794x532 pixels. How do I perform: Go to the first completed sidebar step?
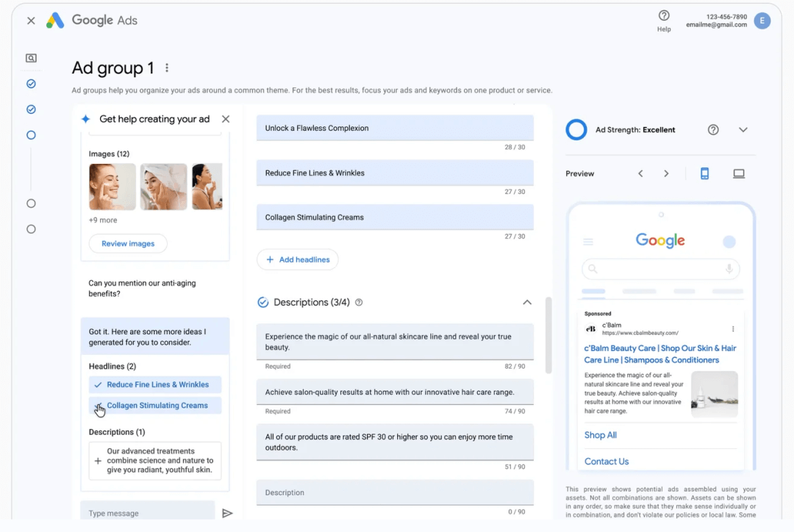click(x=31, y=84)
